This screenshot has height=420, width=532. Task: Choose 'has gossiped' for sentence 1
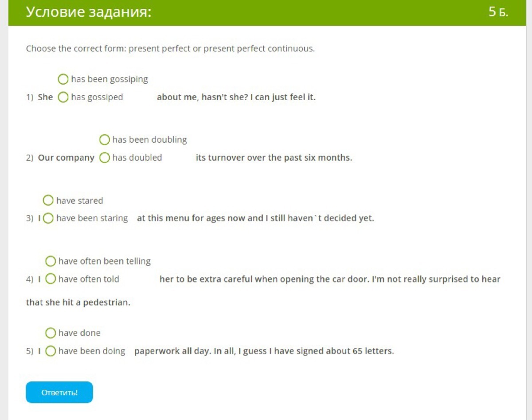63,97
